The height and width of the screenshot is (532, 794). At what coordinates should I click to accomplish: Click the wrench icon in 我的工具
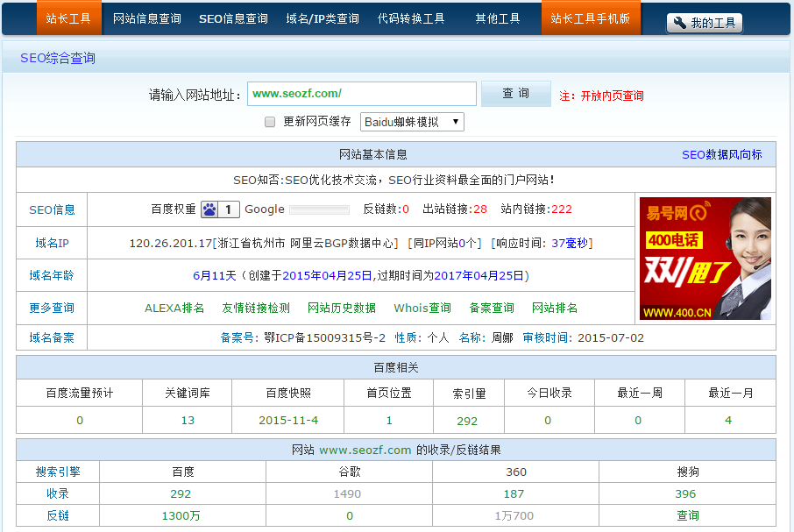point(680,24)
